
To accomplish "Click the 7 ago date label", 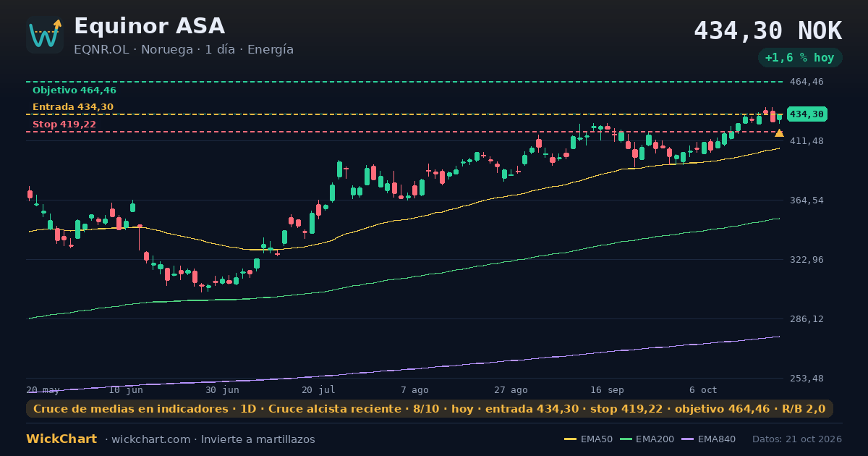I will (414, 389).
